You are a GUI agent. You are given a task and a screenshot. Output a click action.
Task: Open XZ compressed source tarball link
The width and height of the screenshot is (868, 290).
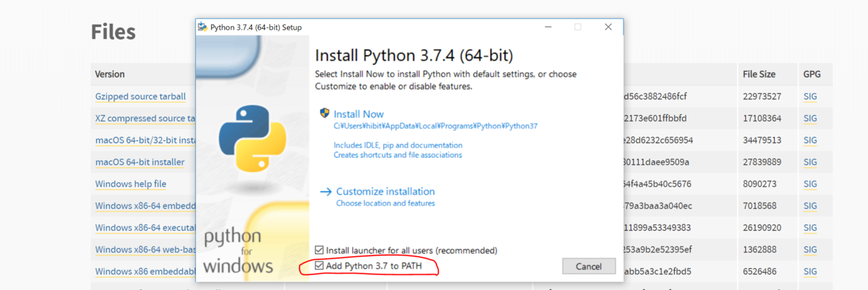[x=145, y=118]
